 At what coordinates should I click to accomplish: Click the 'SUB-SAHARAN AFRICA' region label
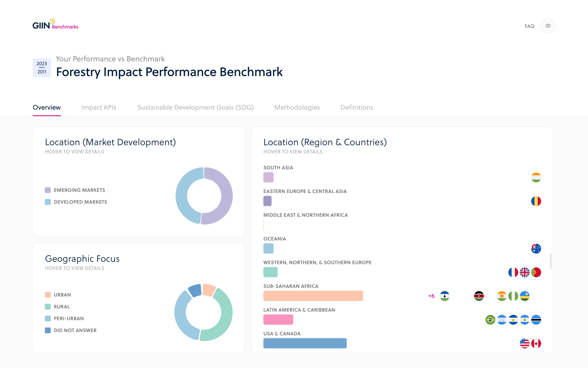(x=291, y=286)
